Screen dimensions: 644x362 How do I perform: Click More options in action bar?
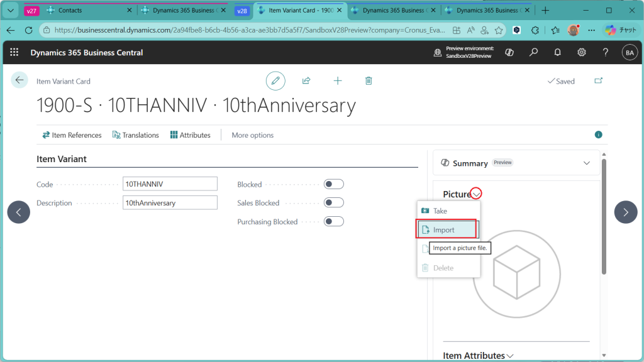click(252, 135)
